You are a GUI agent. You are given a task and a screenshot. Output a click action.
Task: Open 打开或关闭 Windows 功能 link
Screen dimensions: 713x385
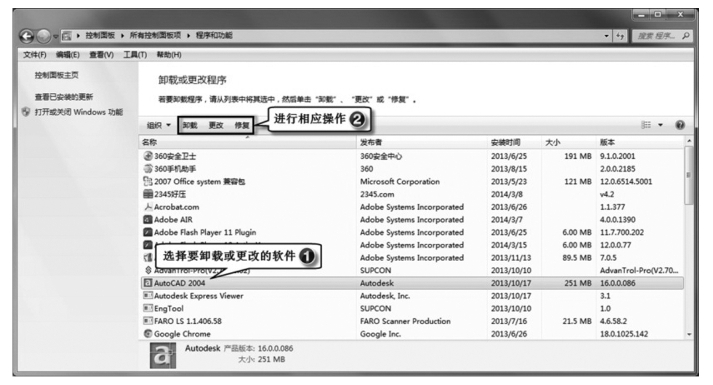coord(79,112)
